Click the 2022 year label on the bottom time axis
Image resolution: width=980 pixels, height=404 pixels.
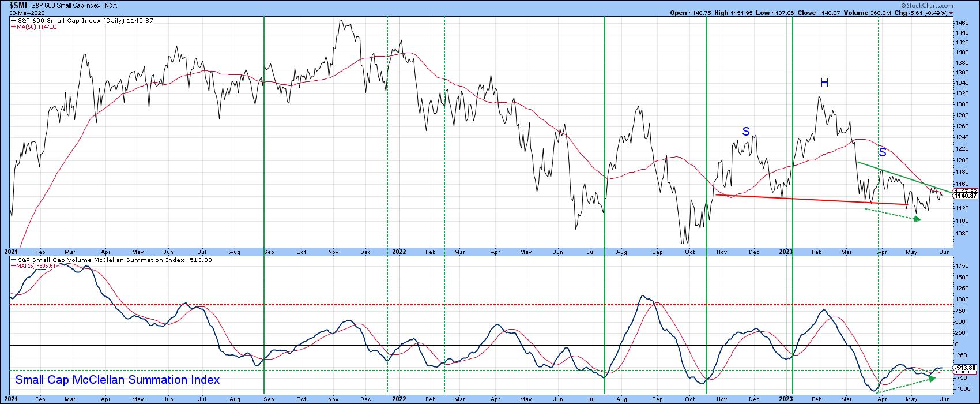pyautogui.click(x=398, y=398)
